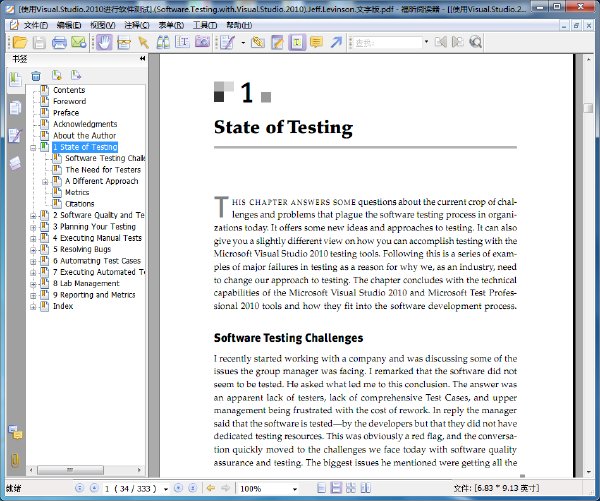The width and height of the screenshot is (600, 501).
Task: Click the bookmarks panel horizontal scrollbar thumb
Action: click(70, 470)
